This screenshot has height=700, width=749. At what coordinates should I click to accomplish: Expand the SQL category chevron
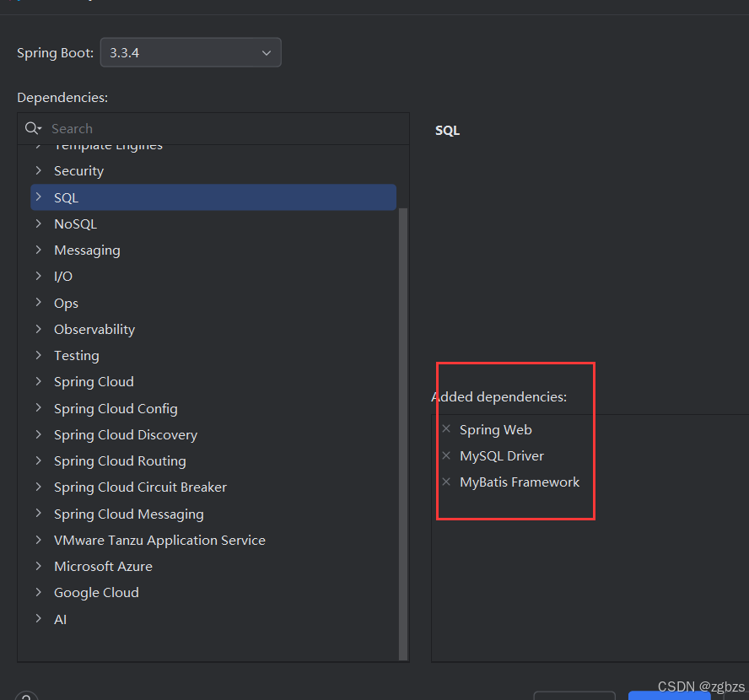[x=39, y=197]
